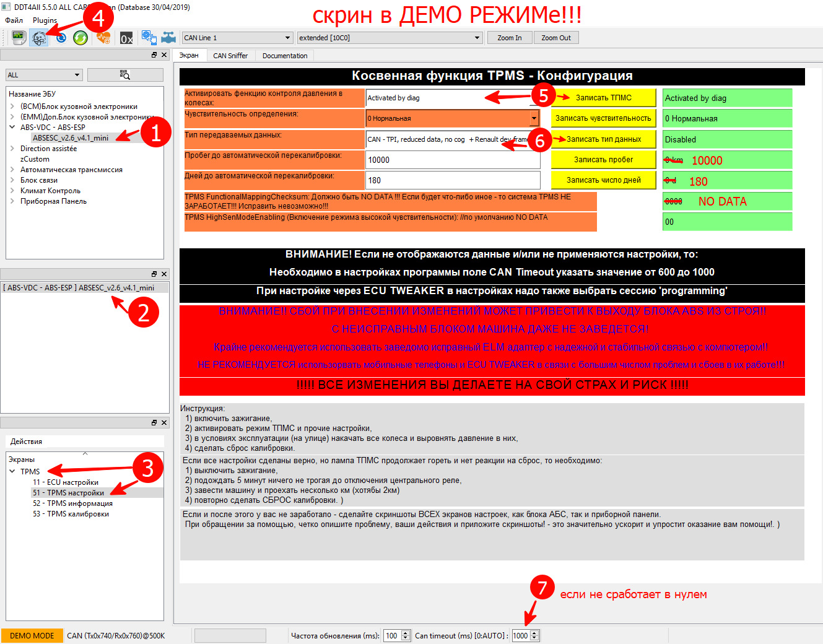
Task: Open the Plugins menu
Action: (45, 20)
